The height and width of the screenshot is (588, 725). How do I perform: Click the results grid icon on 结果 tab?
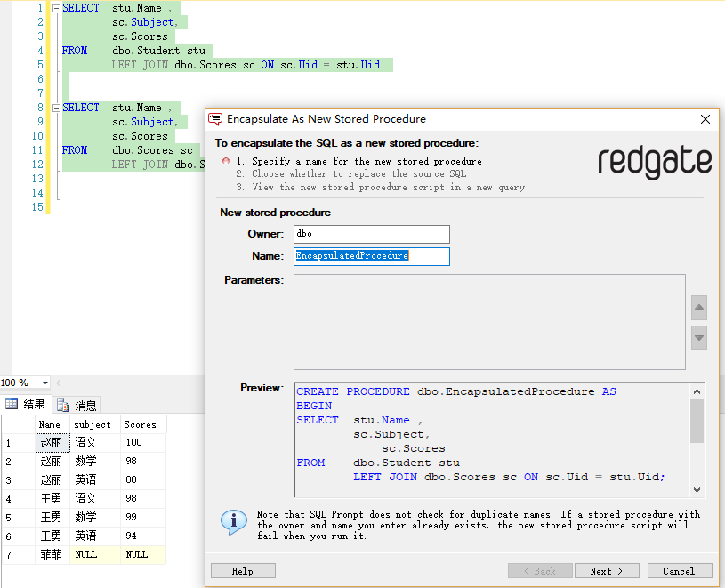12,404
